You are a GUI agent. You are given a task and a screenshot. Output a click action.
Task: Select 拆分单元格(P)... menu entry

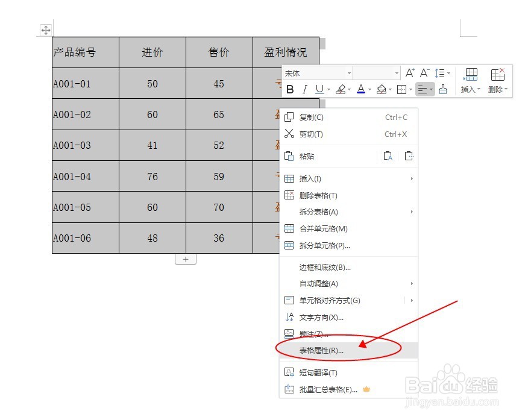coord(348,245)
